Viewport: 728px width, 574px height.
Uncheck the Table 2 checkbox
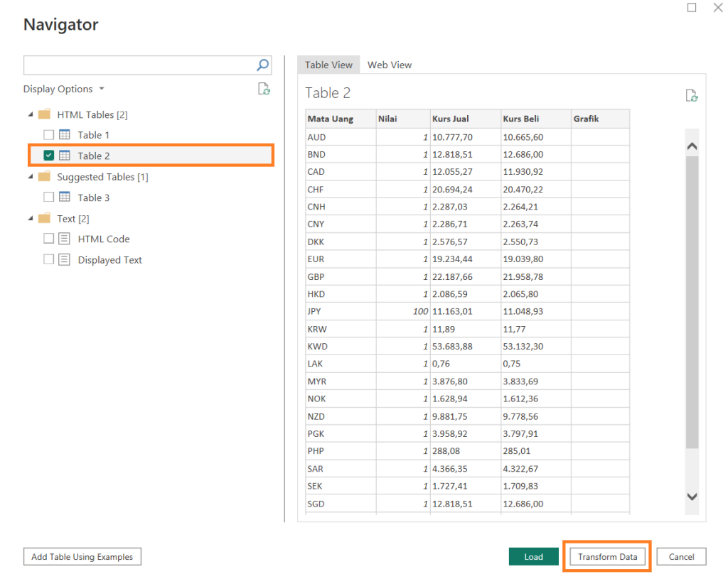[48, 156]
